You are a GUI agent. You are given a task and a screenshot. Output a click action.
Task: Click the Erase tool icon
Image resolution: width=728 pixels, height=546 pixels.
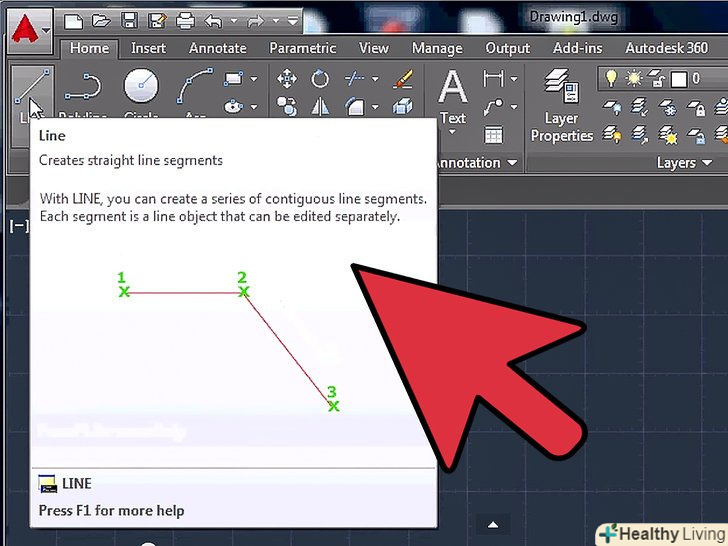(403, 79)
